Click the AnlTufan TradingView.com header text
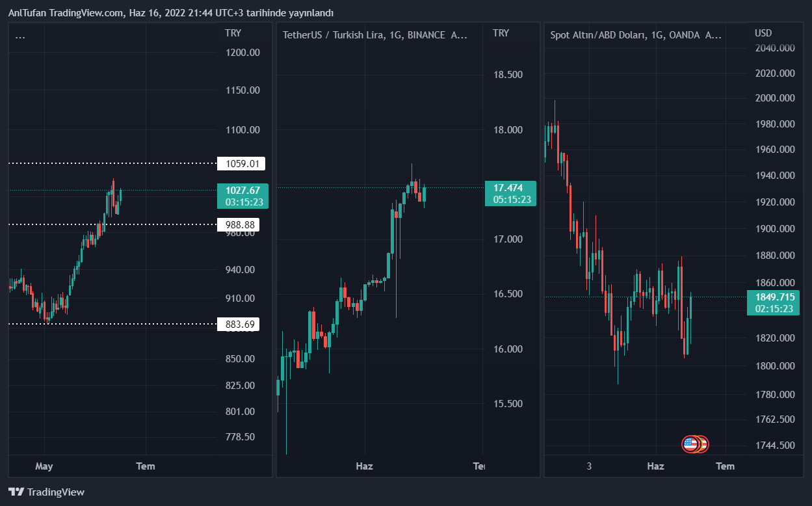This screenshot has height=506, width=812. [170, 13]
